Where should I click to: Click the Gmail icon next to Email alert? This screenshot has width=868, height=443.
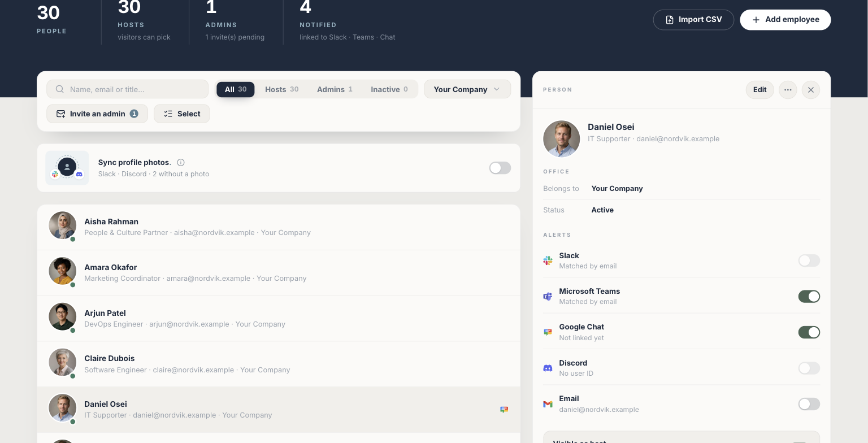click(548, 404)
